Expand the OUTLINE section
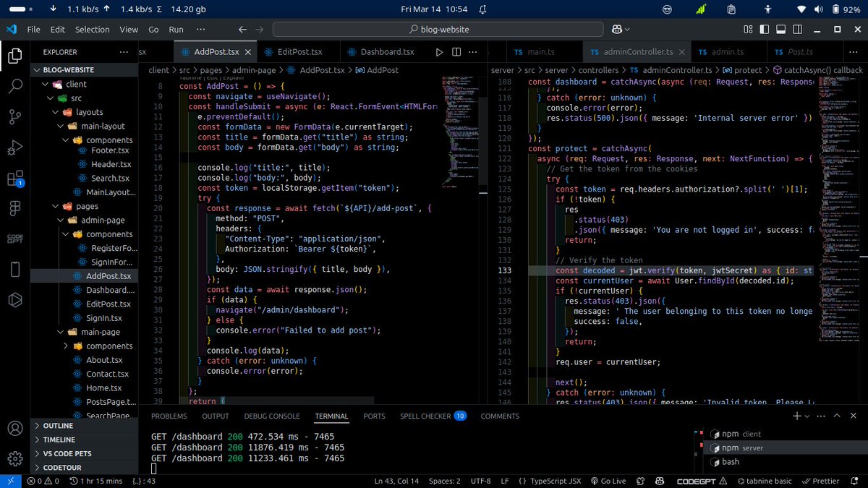 coord(83,426)
